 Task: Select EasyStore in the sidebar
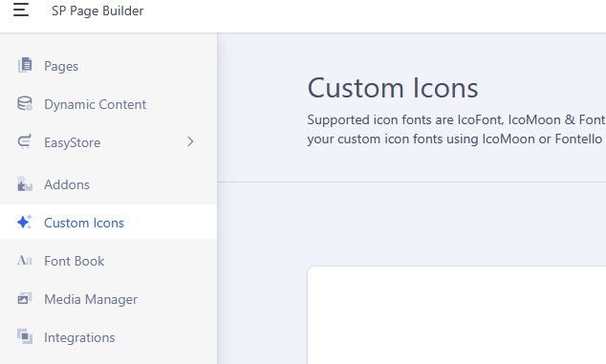click(108, 142)
